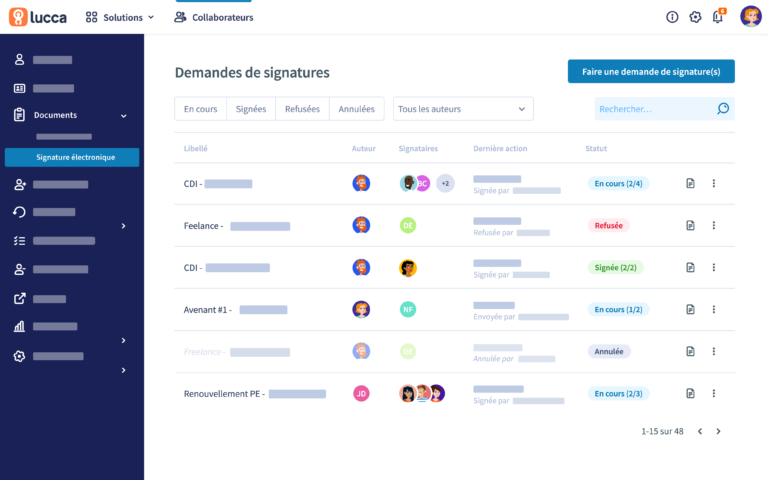Open the user profile avatar
This screenshot has height=480, width=768.
[750, 17]
